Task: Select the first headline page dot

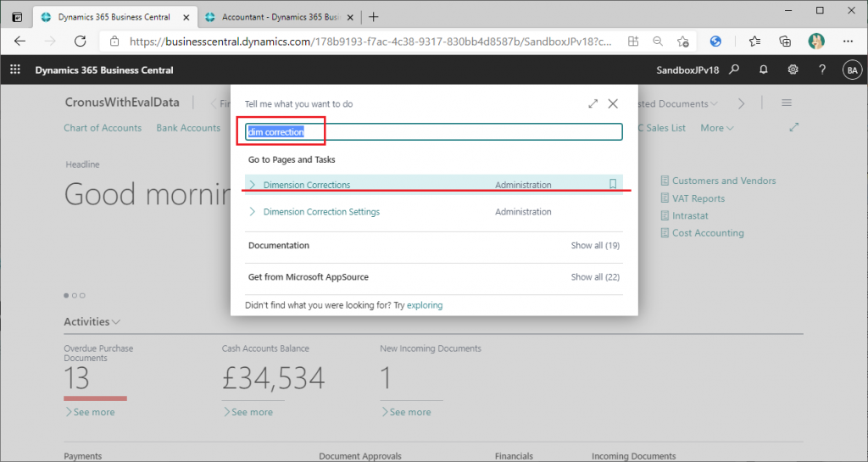Action: pos(66,296)
